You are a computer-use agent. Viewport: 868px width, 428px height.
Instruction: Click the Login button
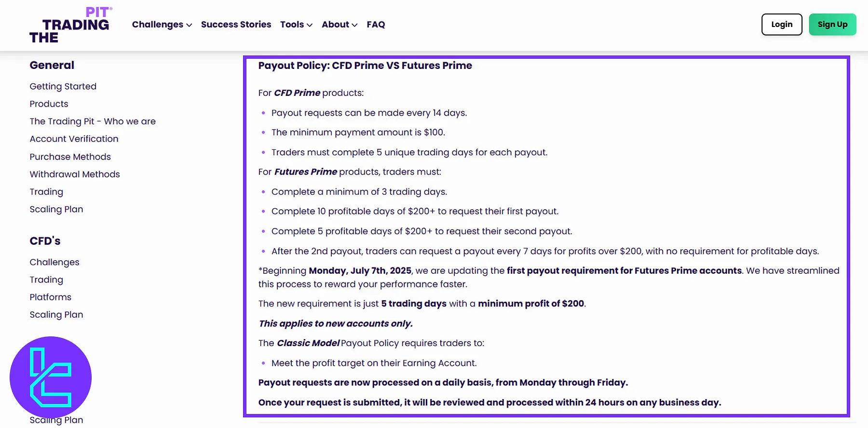coord(781,24)
